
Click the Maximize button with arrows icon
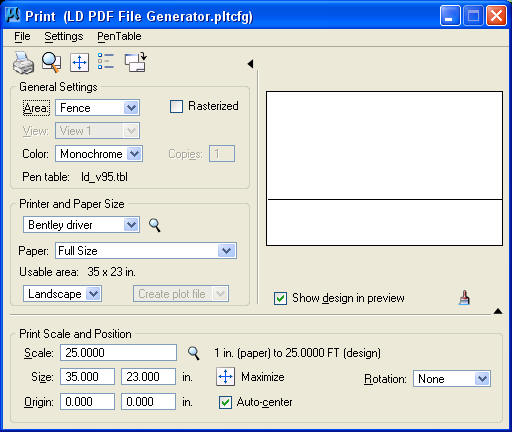pyautogui.click(x=226, y=377)
